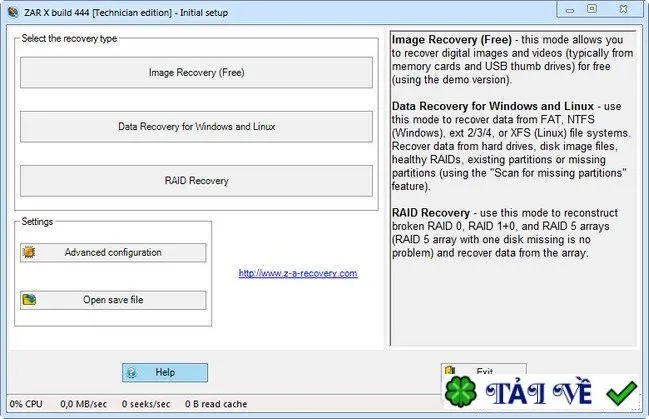This screenshot has height=419, width=649.
Task: Click the green checkmark icon
Action: (x=622, y=393)
